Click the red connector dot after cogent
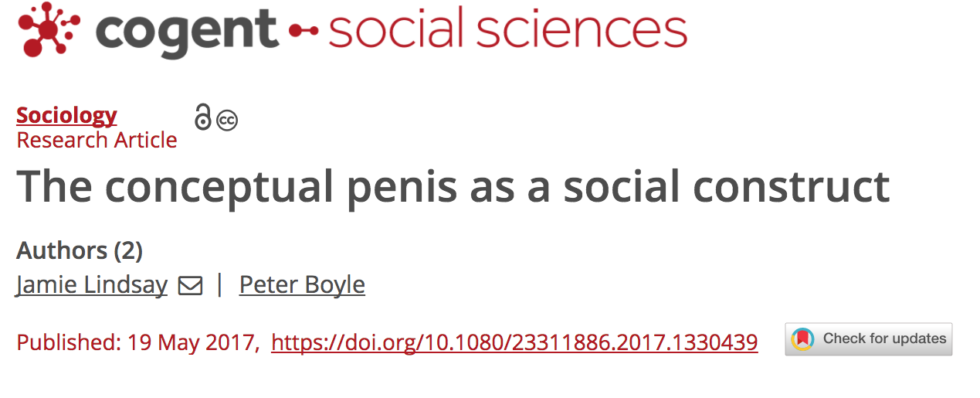Image resolution: width=980 pixels, height=398 pixels. tap(303, 31)
